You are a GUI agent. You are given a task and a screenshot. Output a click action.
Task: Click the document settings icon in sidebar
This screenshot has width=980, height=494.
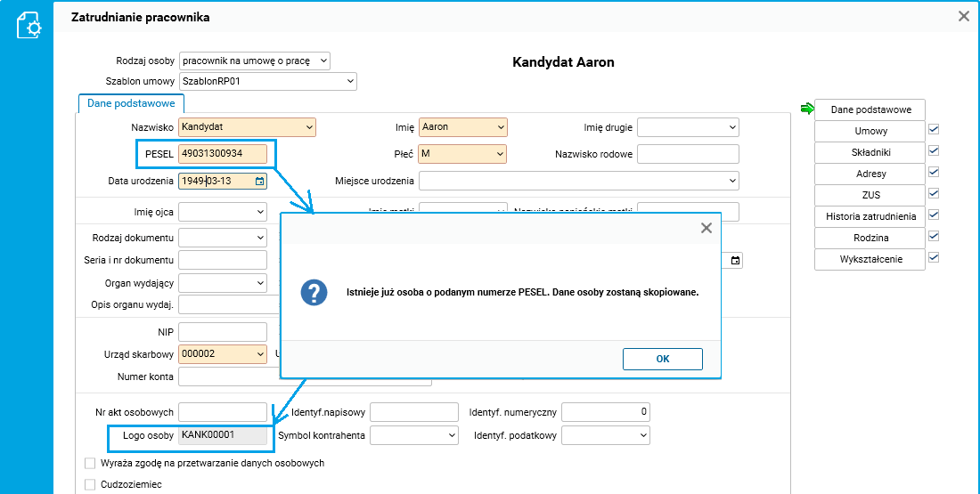[29, 25]
